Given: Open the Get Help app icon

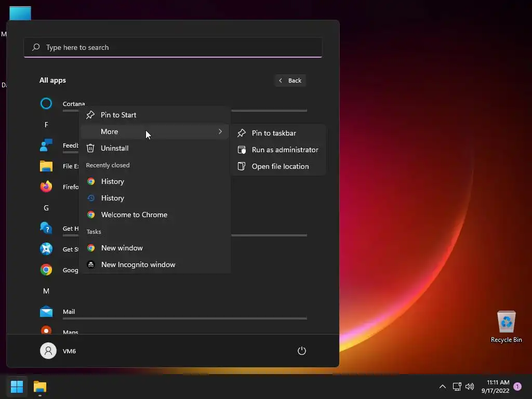Looking at the screenshot, I should click(46, 229).
